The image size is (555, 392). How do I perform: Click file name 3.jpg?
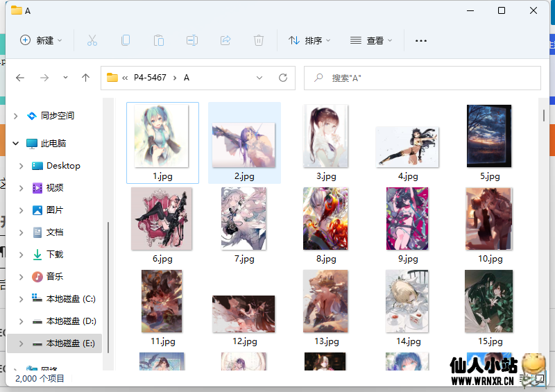coord(326,176)
